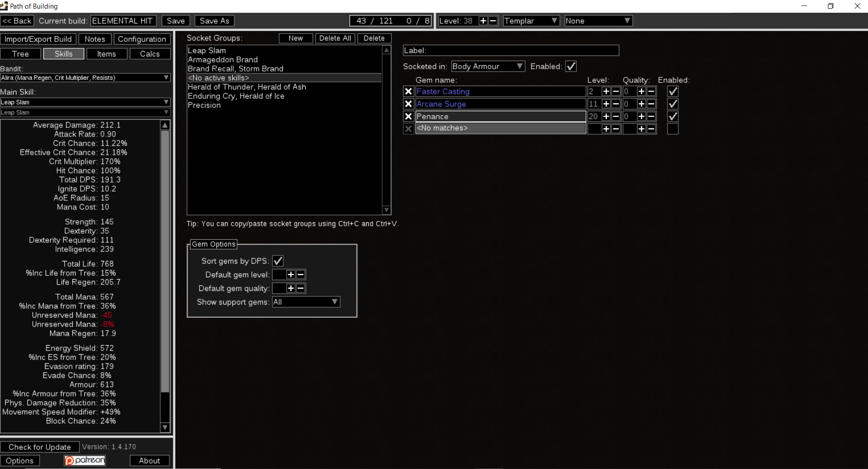868x469 pixels.
Task: Open the Show support gems dropdown
Action: (306, 301)
